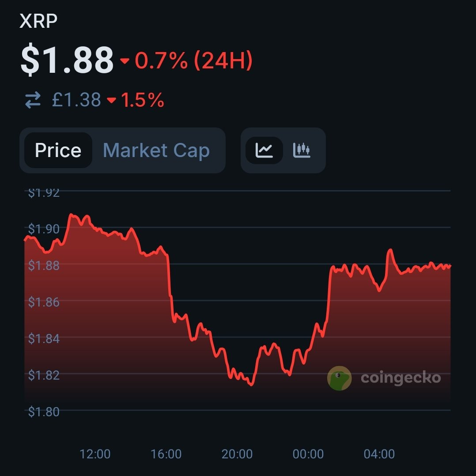
Task: Click the CoinGecko gecko logo watermark
Action: tap(339, 378)
